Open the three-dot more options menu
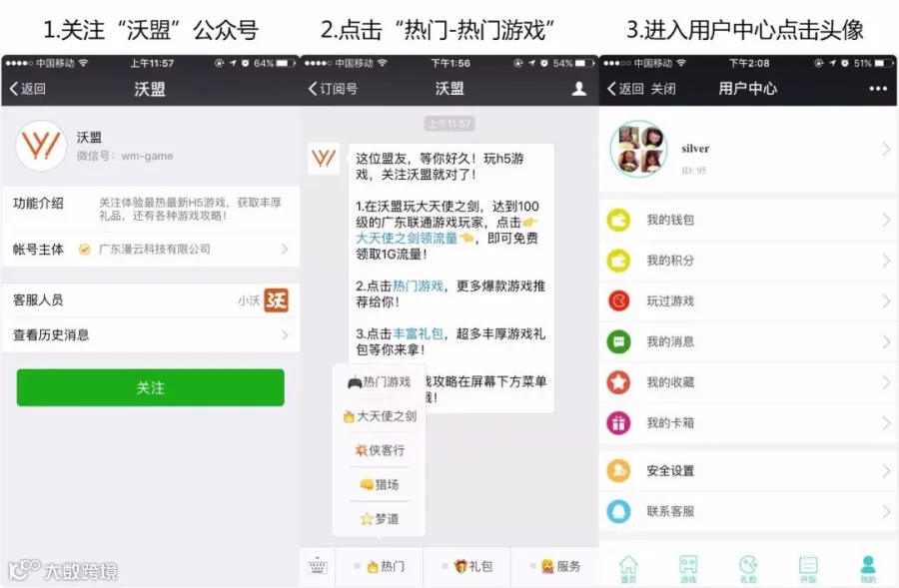 tap(878, 89)
